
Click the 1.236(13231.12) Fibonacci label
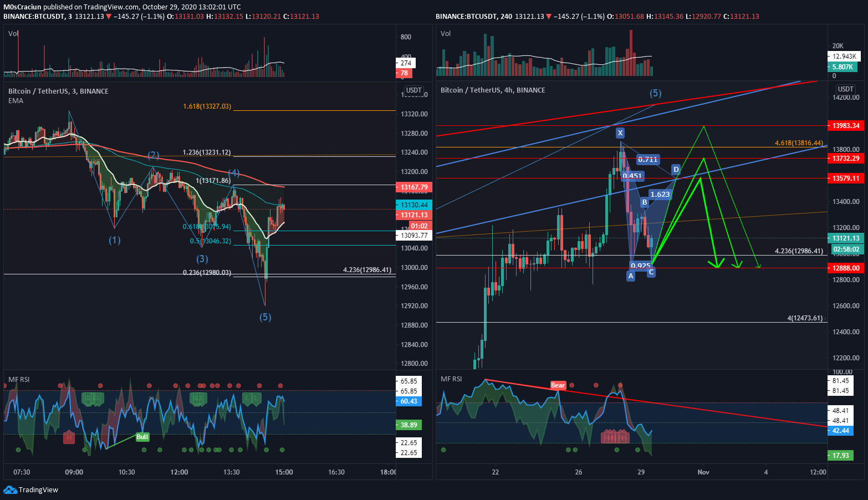[x=207, y=152]
